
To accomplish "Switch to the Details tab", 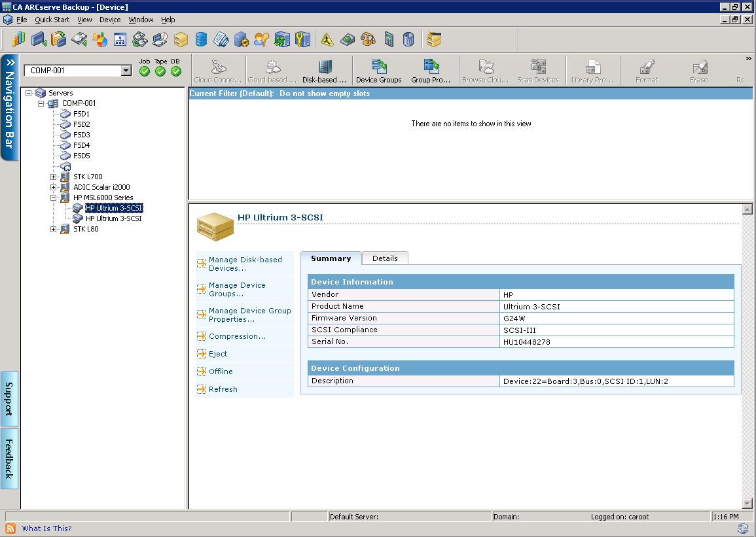I will pyautogui.click(x=385, y=258).
